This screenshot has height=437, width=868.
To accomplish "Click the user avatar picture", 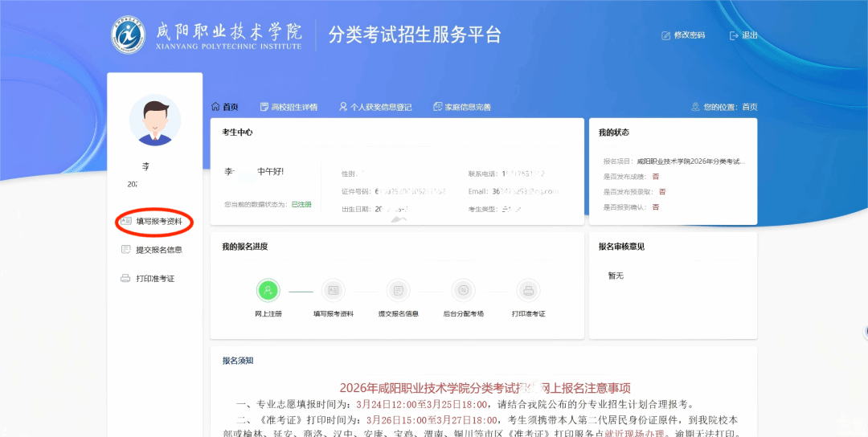I will tap(155, 120).
